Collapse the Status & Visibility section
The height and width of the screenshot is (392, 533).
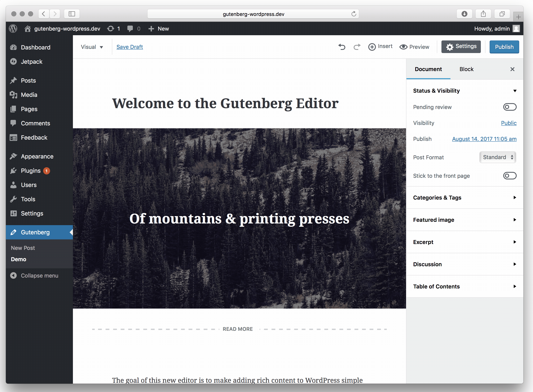coord(464,91)
